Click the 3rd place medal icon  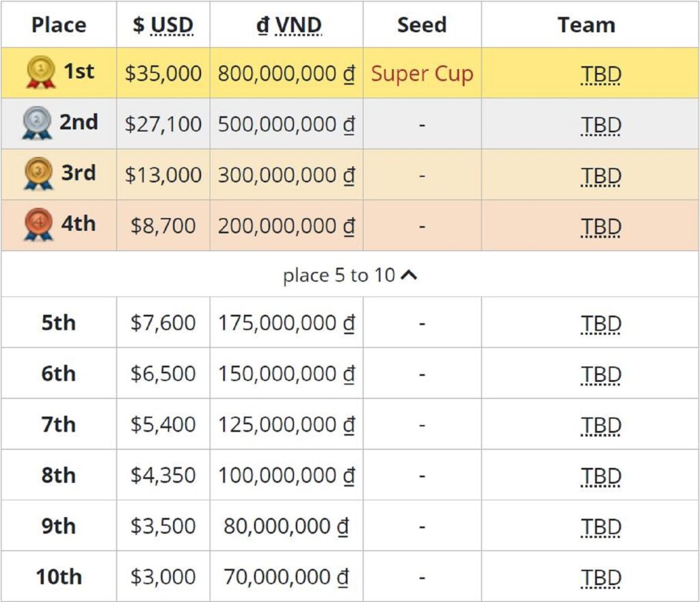(x=38, y=174)
